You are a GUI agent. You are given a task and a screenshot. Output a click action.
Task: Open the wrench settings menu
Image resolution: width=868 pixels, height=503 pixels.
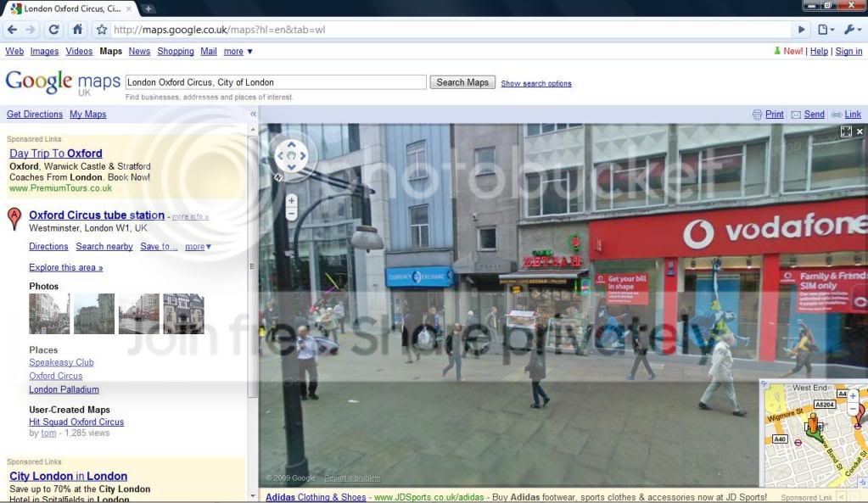[853, 30]
